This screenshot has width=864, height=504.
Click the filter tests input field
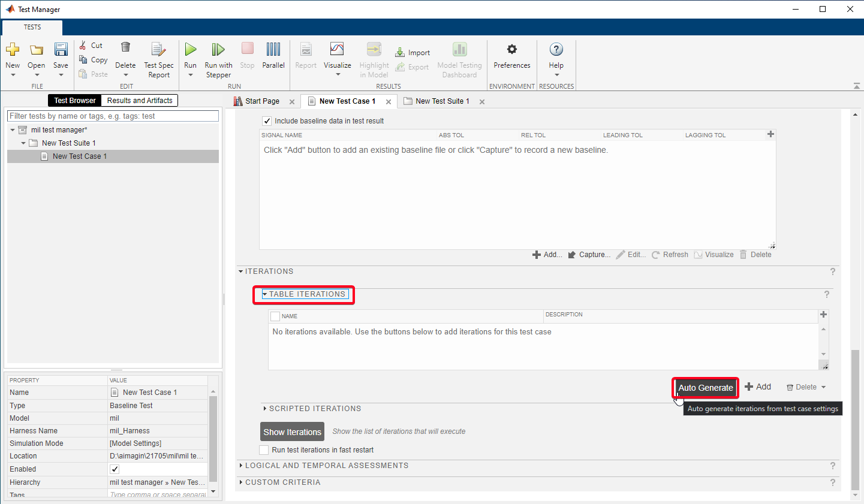coord(113,116)
